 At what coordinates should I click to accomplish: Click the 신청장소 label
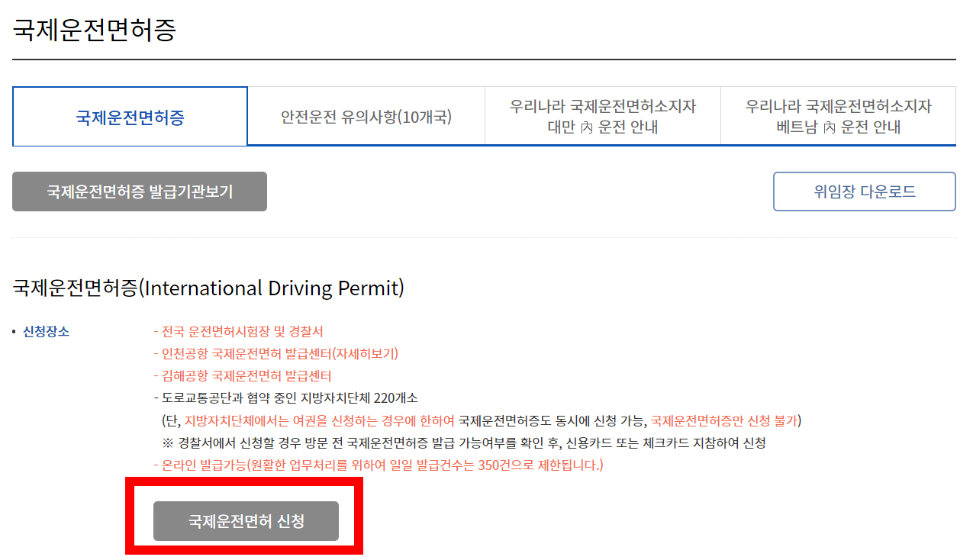(x=46, y=332)
